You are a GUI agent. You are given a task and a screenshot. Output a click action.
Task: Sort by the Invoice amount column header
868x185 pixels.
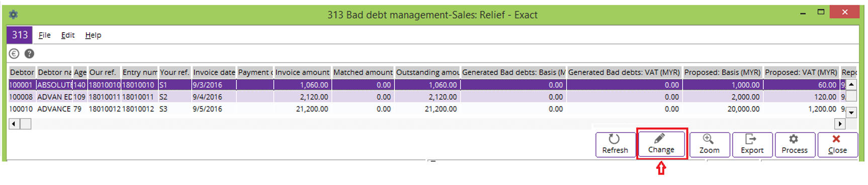click(302, 72)
